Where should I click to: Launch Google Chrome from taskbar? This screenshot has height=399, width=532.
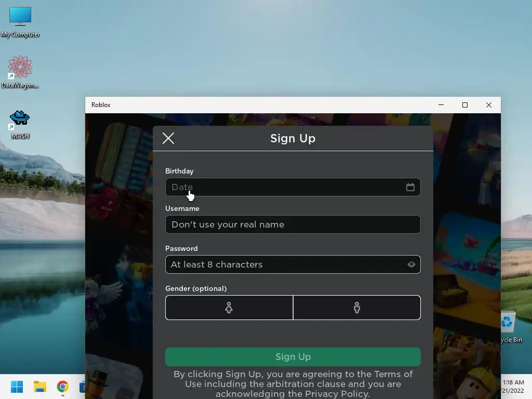click(62, 387)
